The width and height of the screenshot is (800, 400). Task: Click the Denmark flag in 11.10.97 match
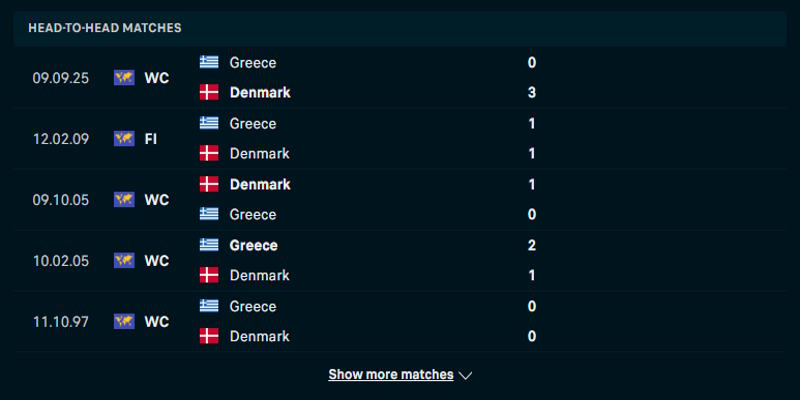(x=209, y=336)
